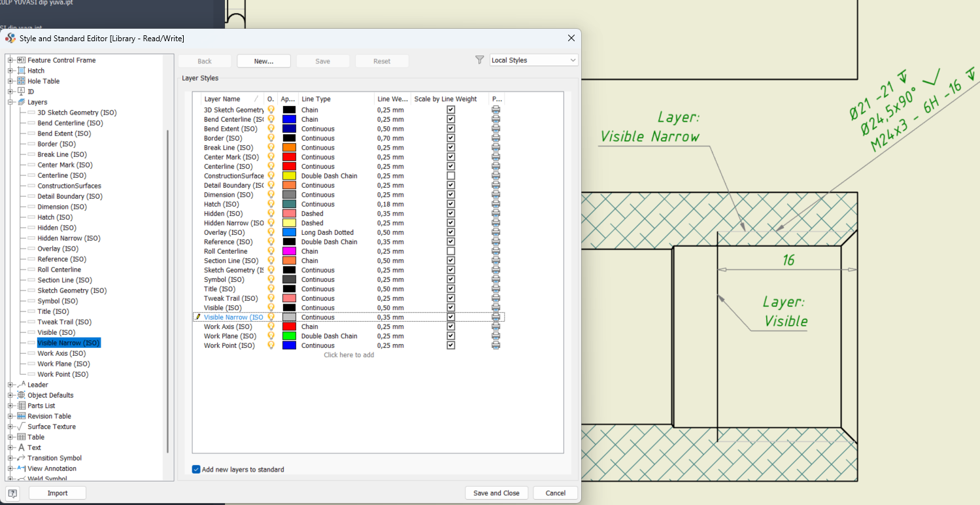Expand the Parts List tree node

tap(10, 406)
